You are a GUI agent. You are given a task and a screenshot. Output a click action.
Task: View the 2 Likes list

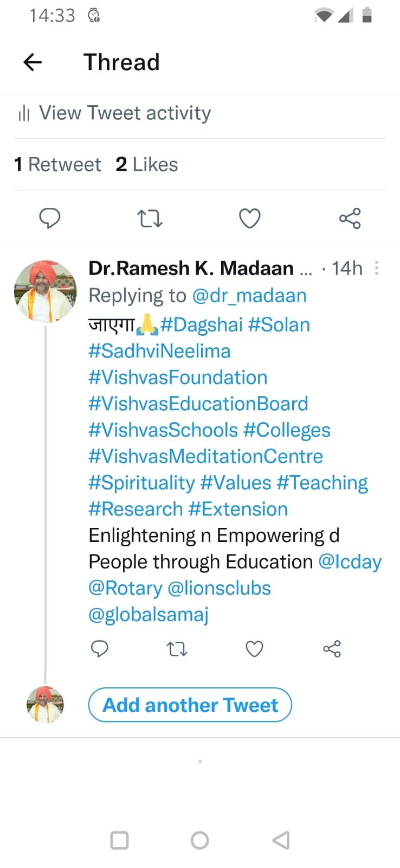147,164
